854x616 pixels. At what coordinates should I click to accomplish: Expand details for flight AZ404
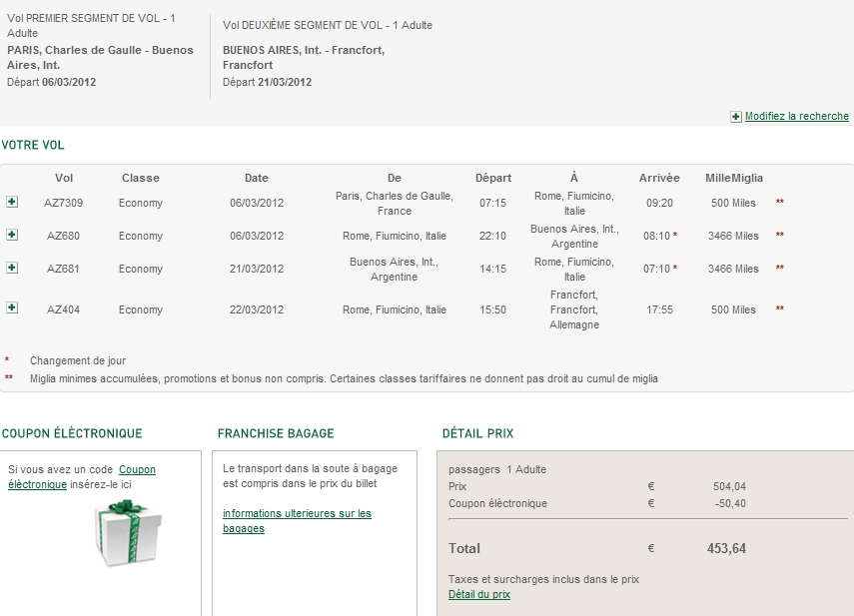[x=12, y=308]
